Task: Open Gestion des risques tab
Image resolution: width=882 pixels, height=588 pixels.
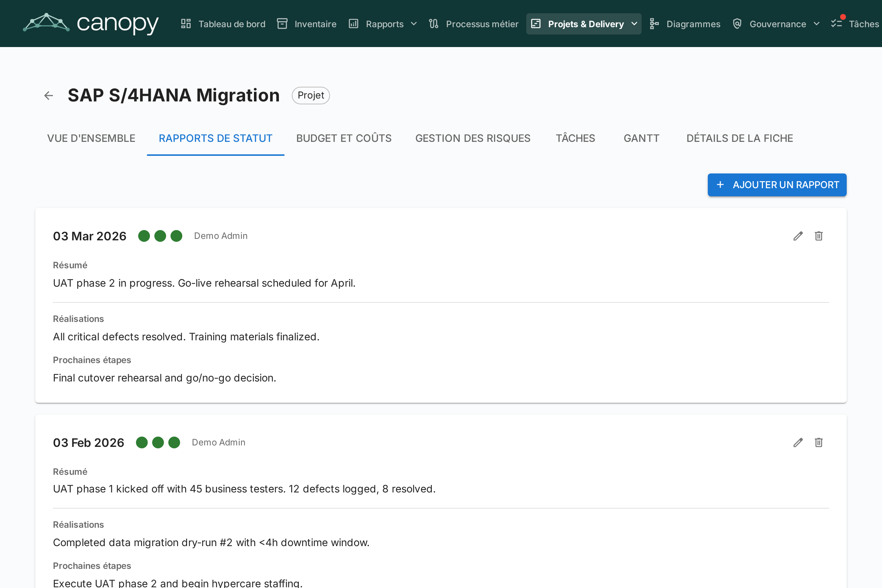Action: (473, 139)
